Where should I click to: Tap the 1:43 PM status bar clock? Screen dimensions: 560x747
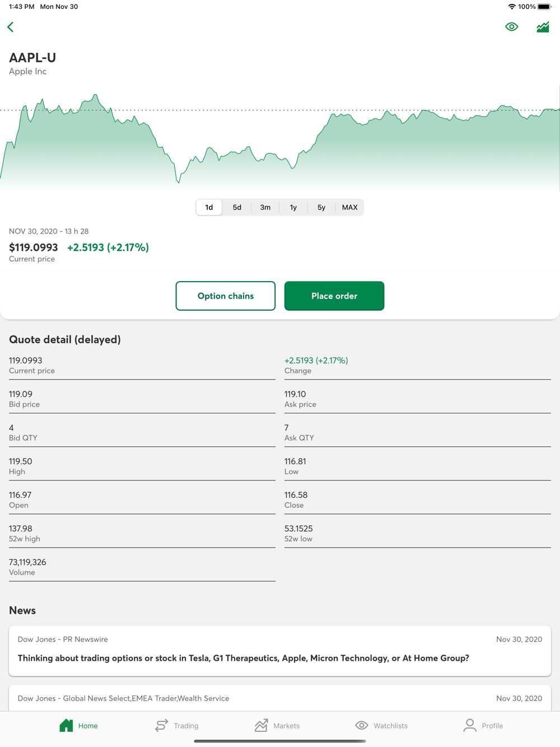pos(22,7)
